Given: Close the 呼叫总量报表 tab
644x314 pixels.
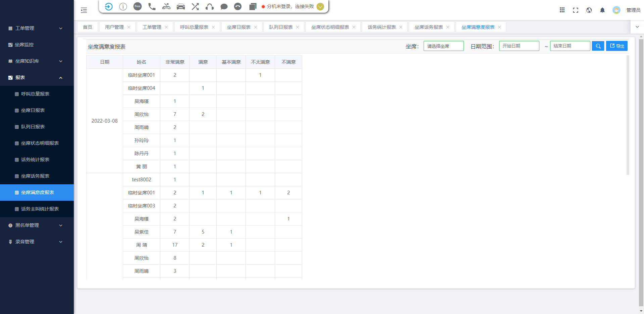Looking at the screenshot, I should pos(213,27).
